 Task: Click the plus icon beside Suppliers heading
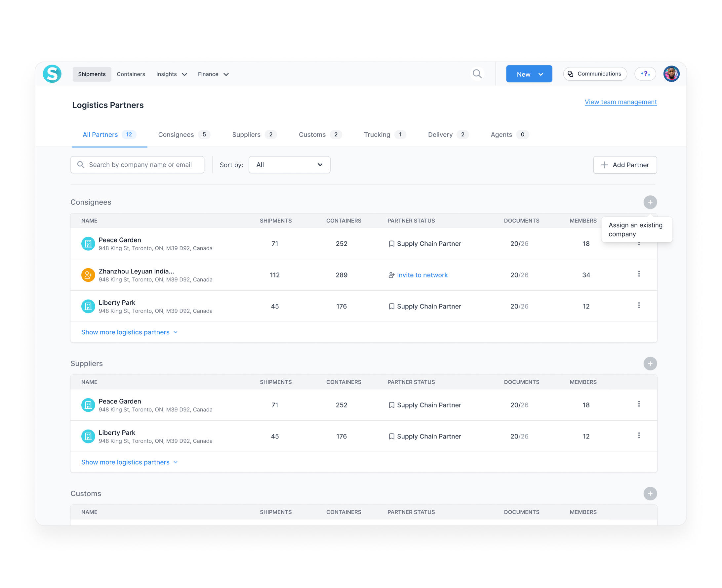pos(650,363)
